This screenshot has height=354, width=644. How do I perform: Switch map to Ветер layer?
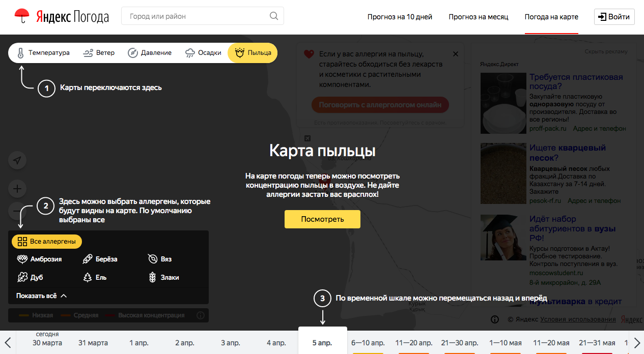[x=99, y=52]
